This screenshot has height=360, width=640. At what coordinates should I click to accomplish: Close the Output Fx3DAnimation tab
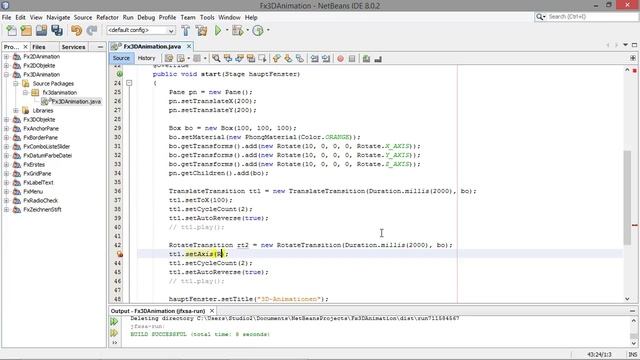coord(212,311)
